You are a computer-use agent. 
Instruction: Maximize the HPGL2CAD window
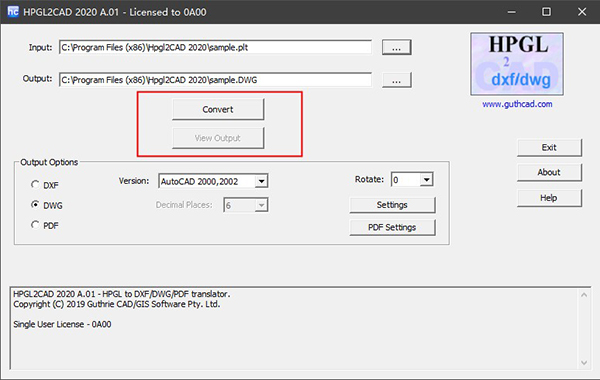(546, 12)
